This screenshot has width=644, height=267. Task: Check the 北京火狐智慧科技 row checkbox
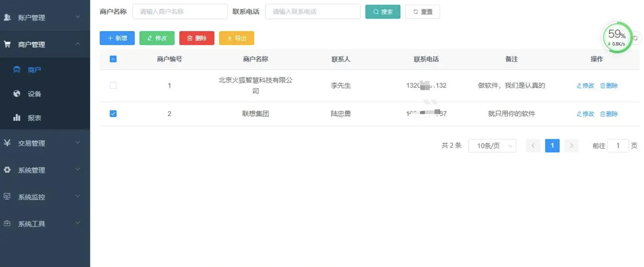(x=113, y=85)
